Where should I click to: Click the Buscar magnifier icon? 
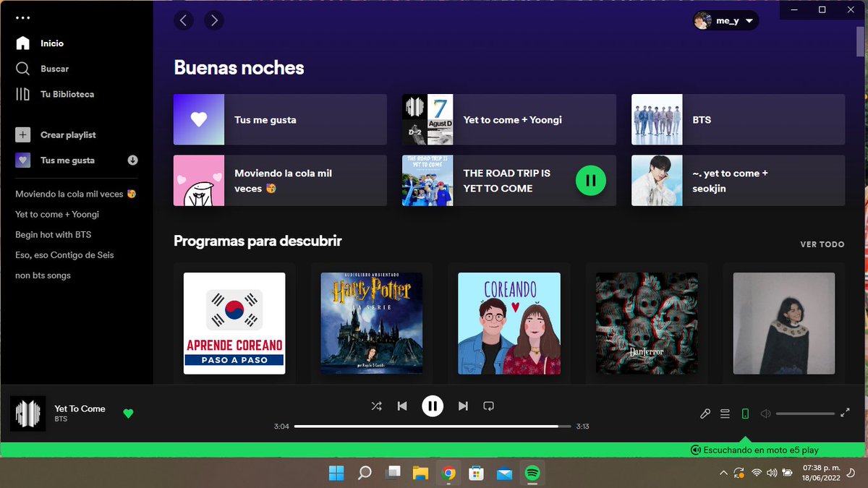(23, 69)
